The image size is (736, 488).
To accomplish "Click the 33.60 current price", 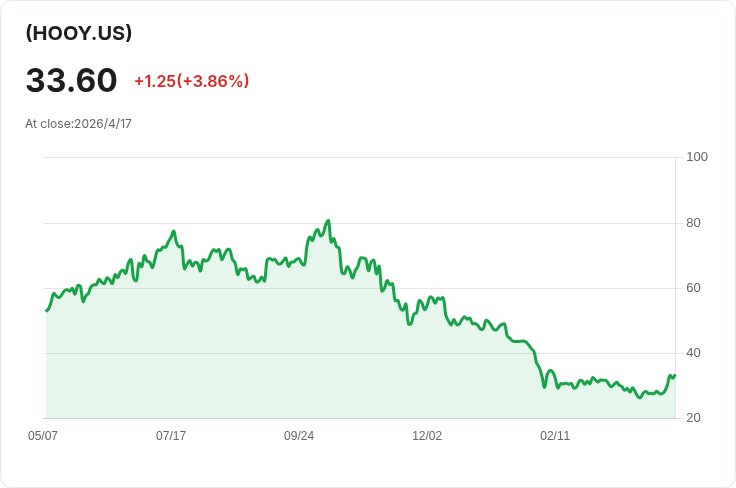I will (71, 81).
